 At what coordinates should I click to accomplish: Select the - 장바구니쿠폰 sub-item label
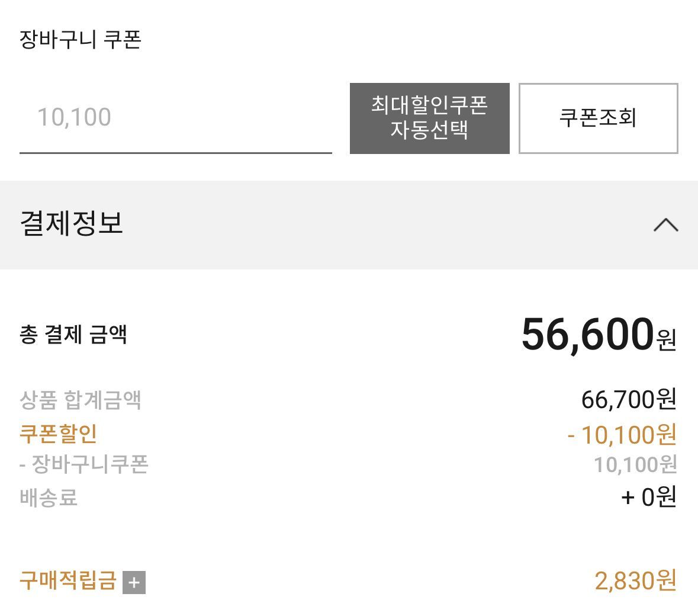(83, 464)
